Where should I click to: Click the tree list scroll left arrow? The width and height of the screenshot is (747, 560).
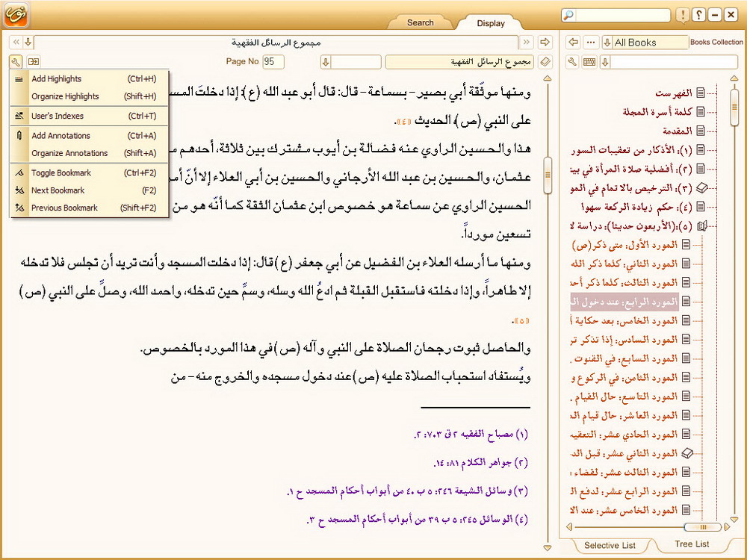point(569,526)
